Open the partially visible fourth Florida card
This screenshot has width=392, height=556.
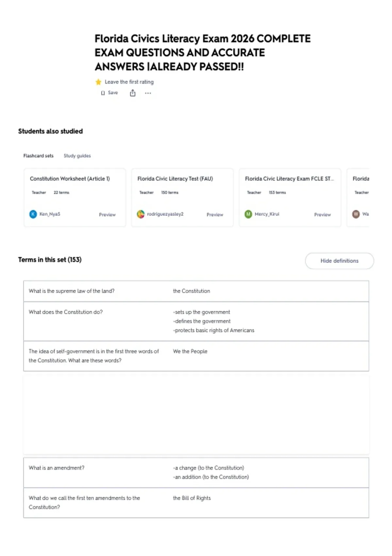[358, 198]
